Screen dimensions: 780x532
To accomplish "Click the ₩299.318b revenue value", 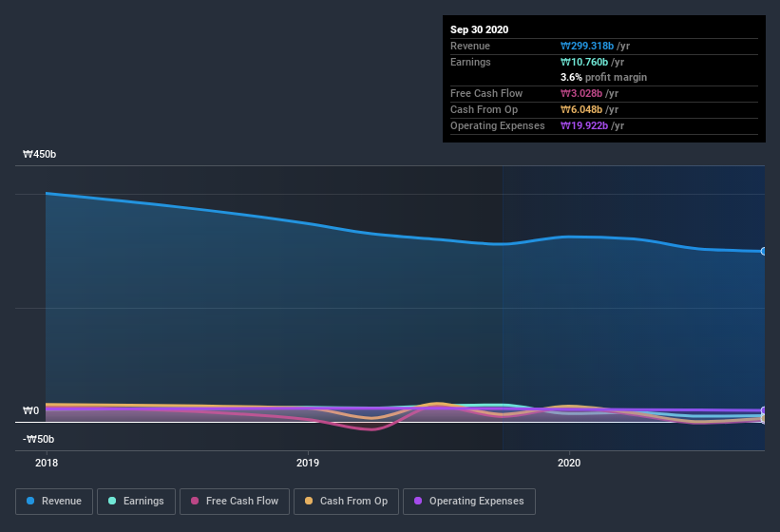I will coord(587,46).
